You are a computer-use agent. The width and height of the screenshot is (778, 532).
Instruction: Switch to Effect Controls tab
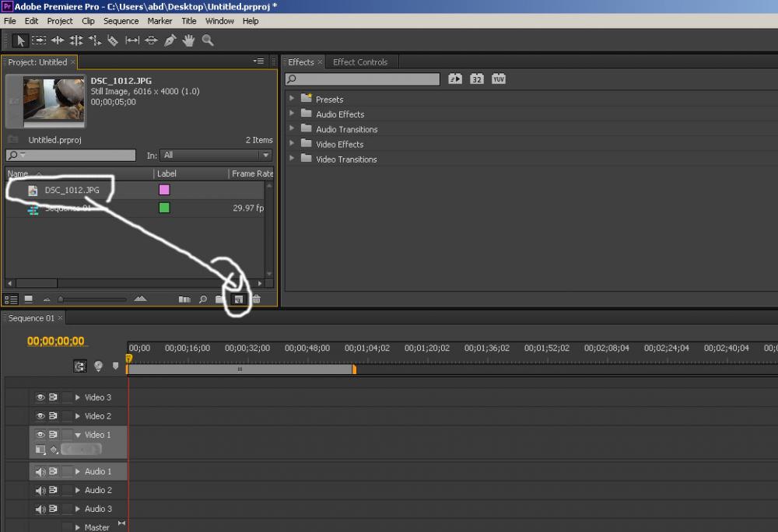360,62
